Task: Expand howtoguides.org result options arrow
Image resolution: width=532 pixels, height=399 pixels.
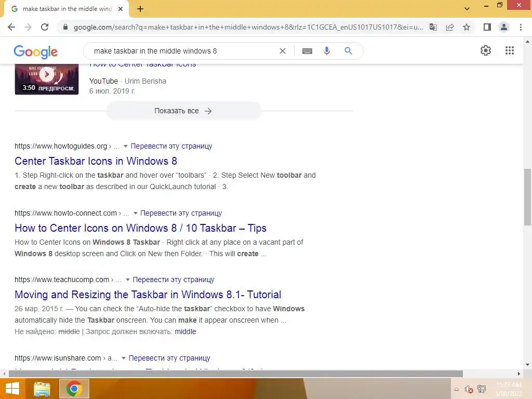Action: (126, 146)
